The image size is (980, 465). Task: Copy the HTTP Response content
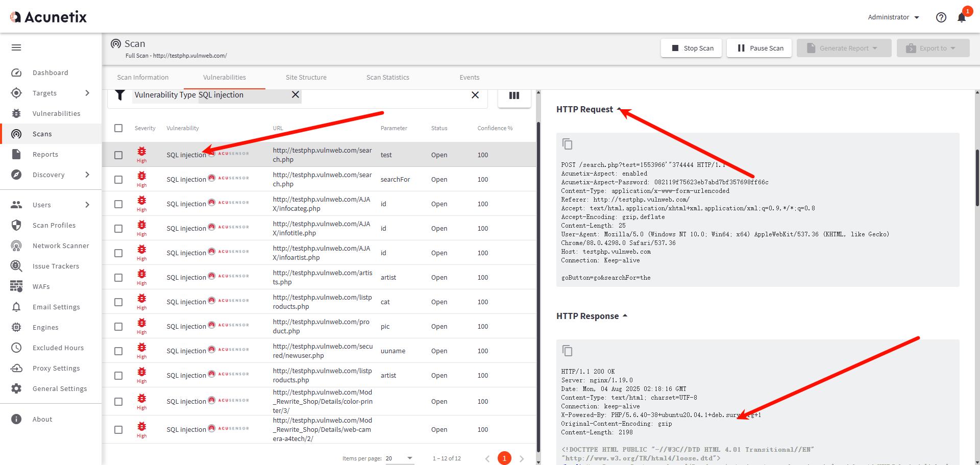567,351
